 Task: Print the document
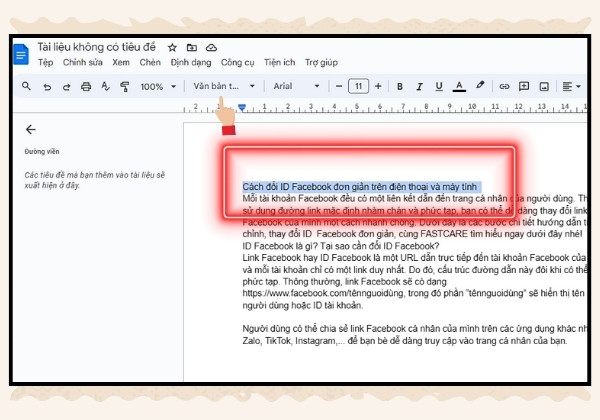[86, 87]
